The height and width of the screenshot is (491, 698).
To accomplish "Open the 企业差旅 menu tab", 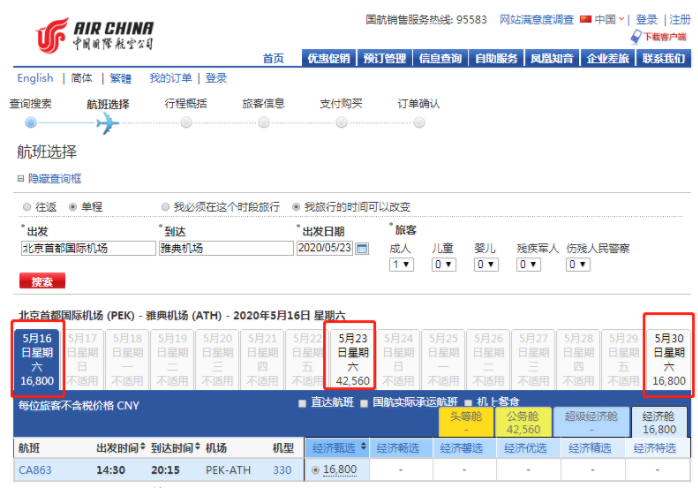I will [608, 58].
